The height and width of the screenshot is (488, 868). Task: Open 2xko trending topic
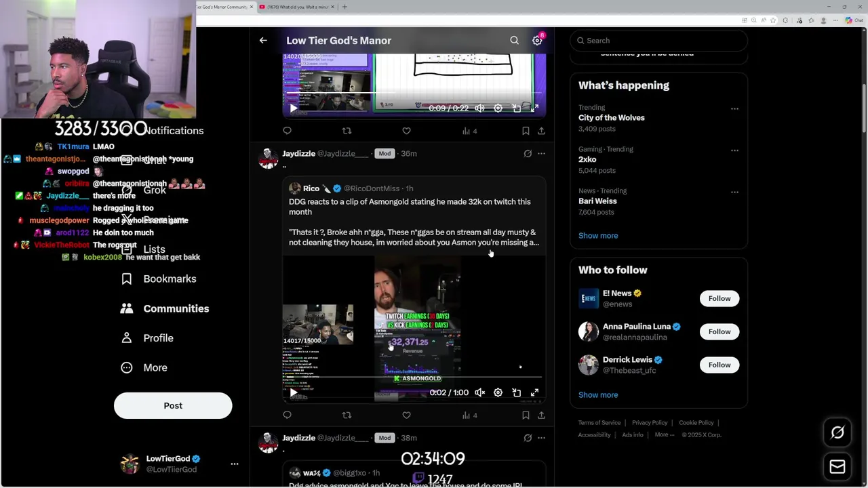tap(587, 160)
